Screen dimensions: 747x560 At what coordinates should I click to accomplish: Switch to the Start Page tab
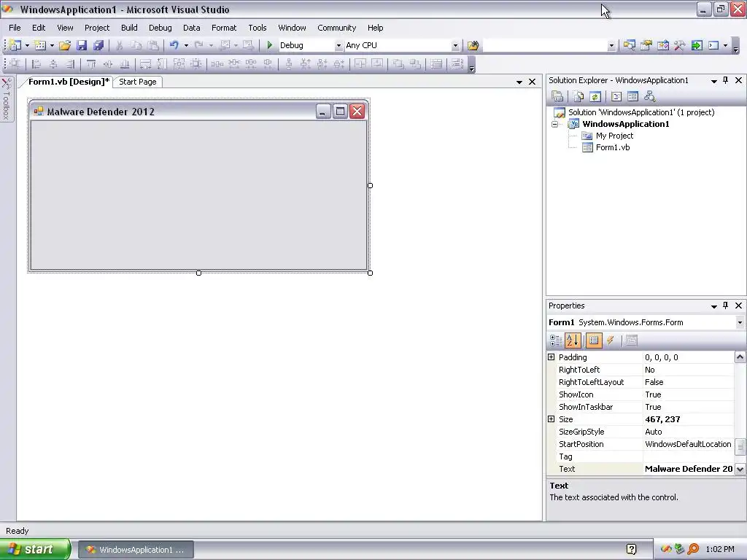tap(138, 82)
